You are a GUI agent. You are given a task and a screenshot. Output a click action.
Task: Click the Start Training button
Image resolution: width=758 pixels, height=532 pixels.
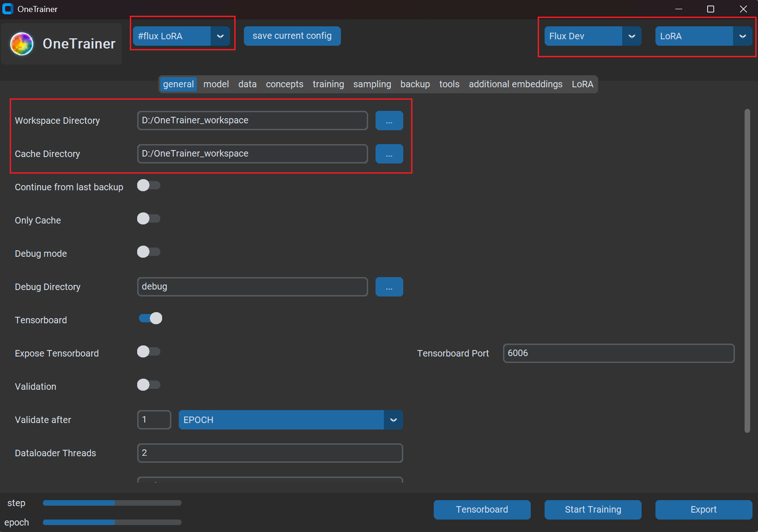coord(593,510)
